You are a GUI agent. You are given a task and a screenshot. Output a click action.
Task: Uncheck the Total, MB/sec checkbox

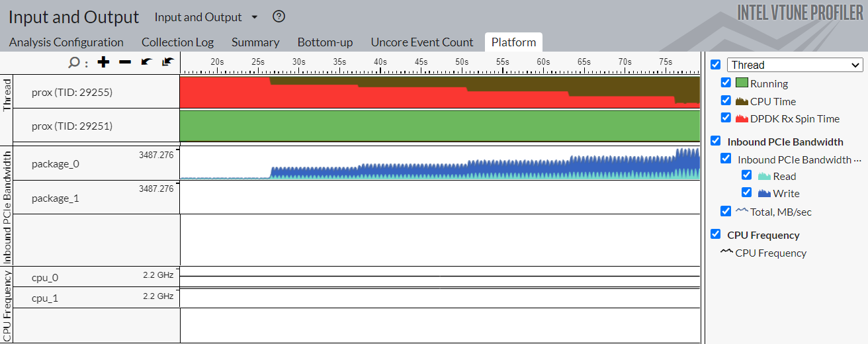click(726, 211)
